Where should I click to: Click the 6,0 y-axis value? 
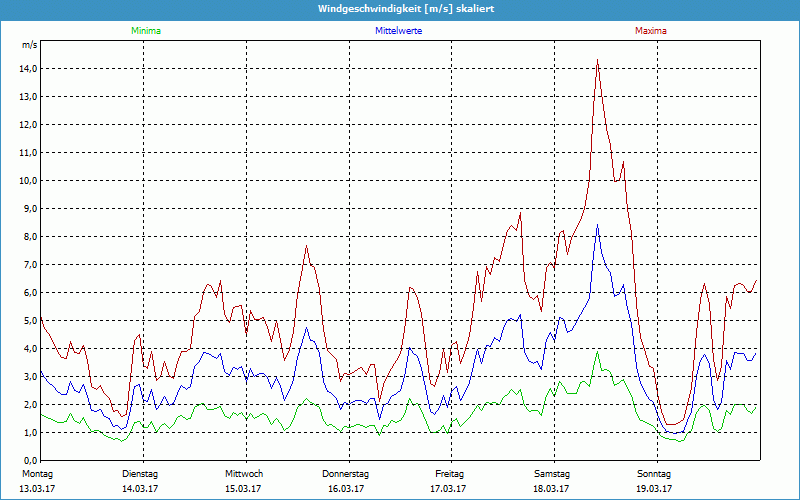[31, 293]
